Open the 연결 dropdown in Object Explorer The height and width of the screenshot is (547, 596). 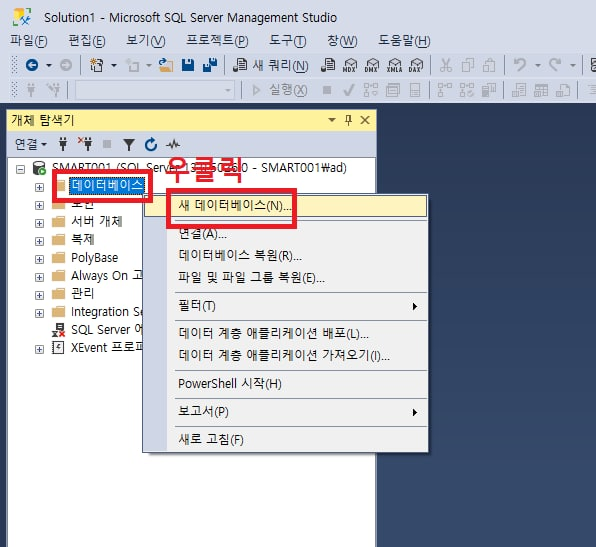point(30,144)
